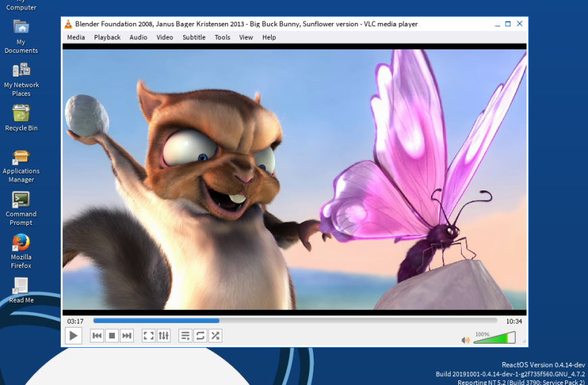
Task: Set volume on the green volume slider
Action: pos(494,338)
